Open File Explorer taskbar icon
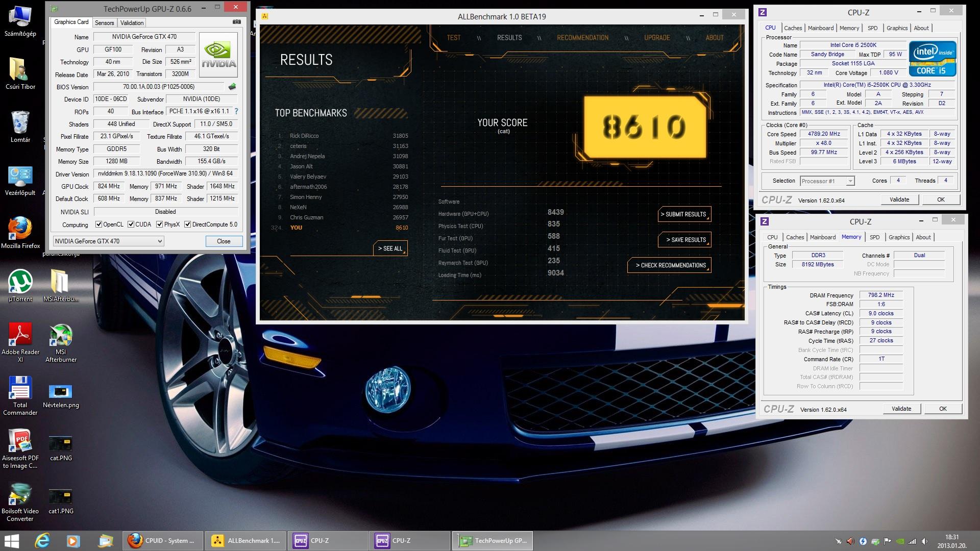This screenshot has width=980, height=551. tap(106, 541)
